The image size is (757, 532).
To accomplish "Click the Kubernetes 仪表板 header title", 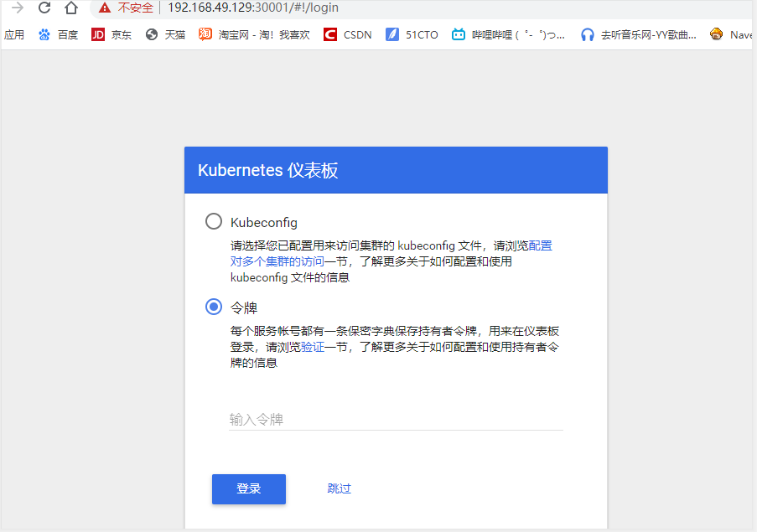I will [268, 170].
